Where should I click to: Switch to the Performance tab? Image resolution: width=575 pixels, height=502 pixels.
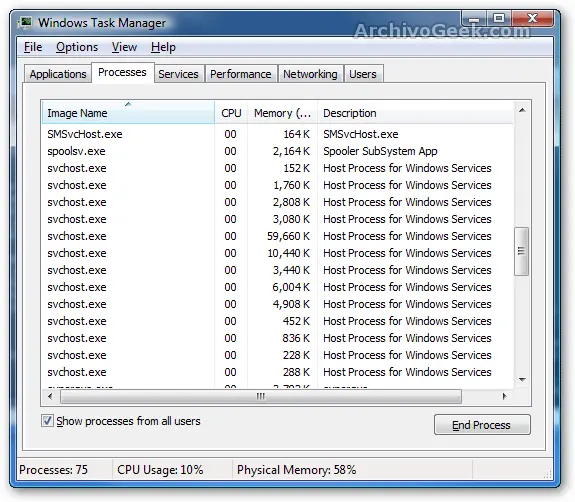pyautogui.click(x=241, y=74)
